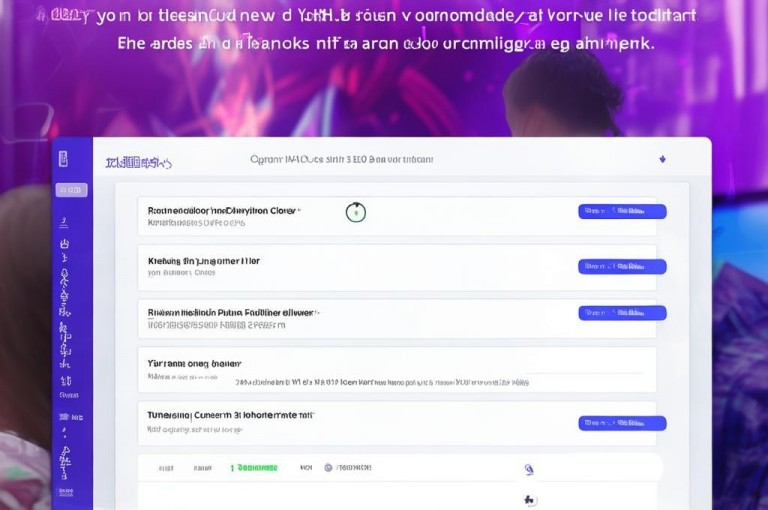Click the purple icon at right of bottom bar

coord(529,469)
